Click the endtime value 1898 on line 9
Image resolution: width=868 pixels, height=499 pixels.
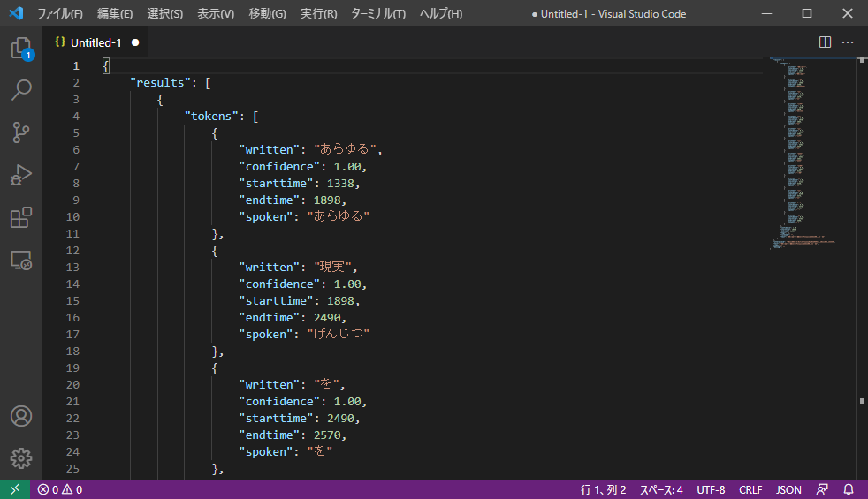(x=327, y=200)
